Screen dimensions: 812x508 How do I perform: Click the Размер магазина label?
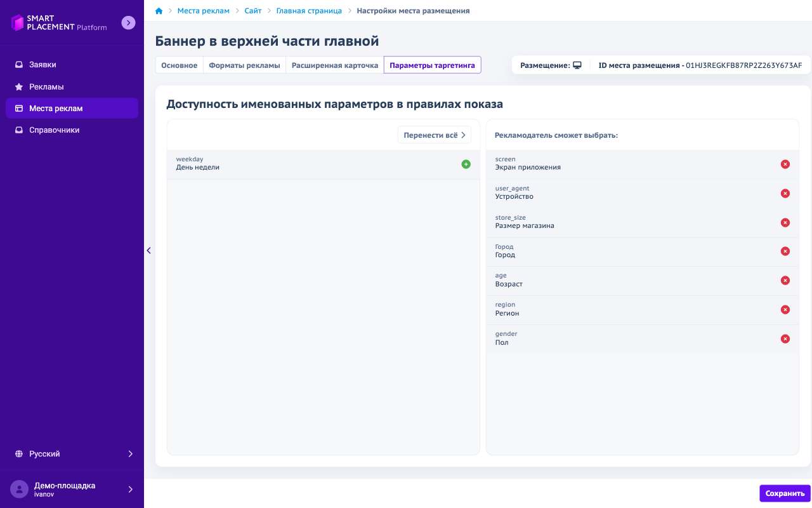(x=525, y=226)
